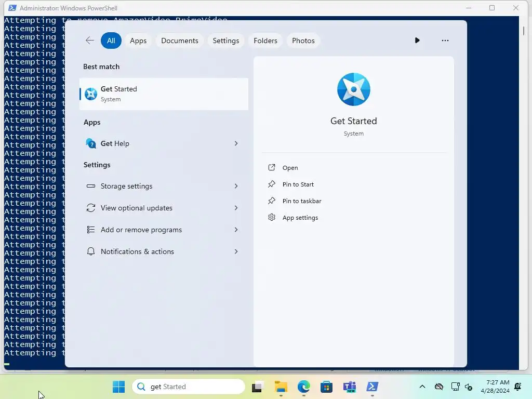Go back with the search panel arrow
532x399 pixels.
click(89, 41)
